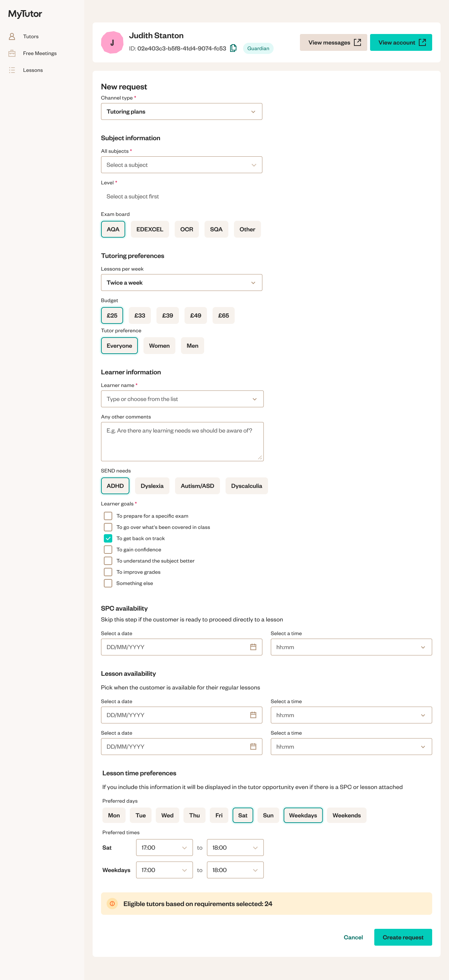449x980 pixels.
Task: Tick the 'To improve grades' checkbox
Action: click(x=108, y=572)
